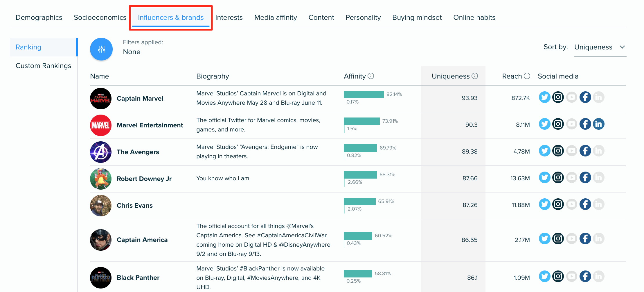This screenshot has height=292, width=644.
Task: Open Chris Evans' Facebook icon
Action: pyautogui.click(x=585, y=204)
